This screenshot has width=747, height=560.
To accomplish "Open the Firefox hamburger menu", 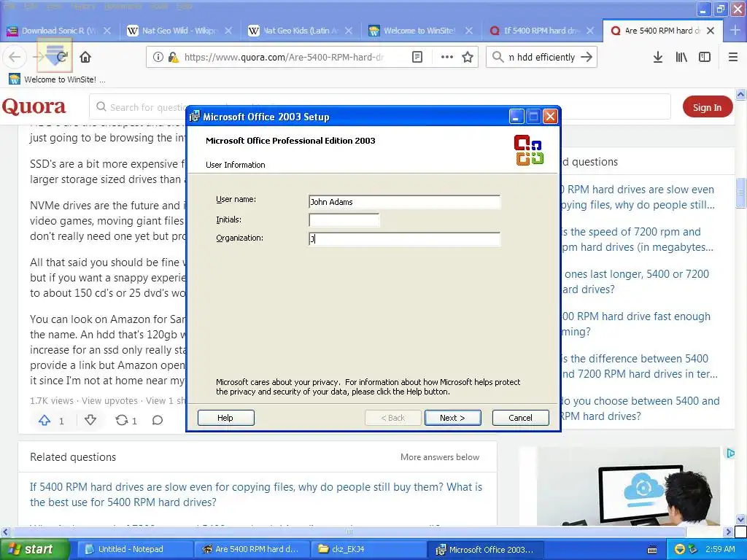I will [x=733, y=57].
